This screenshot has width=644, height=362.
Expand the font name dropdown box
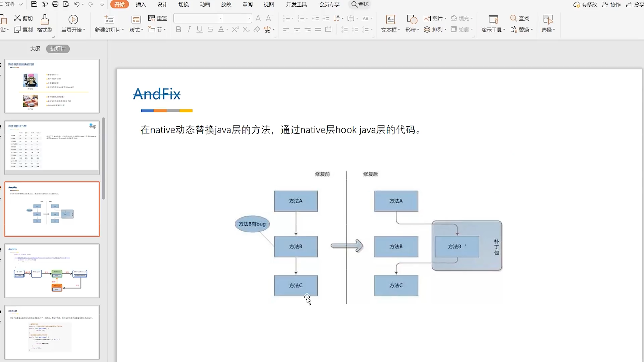(220, 18)
